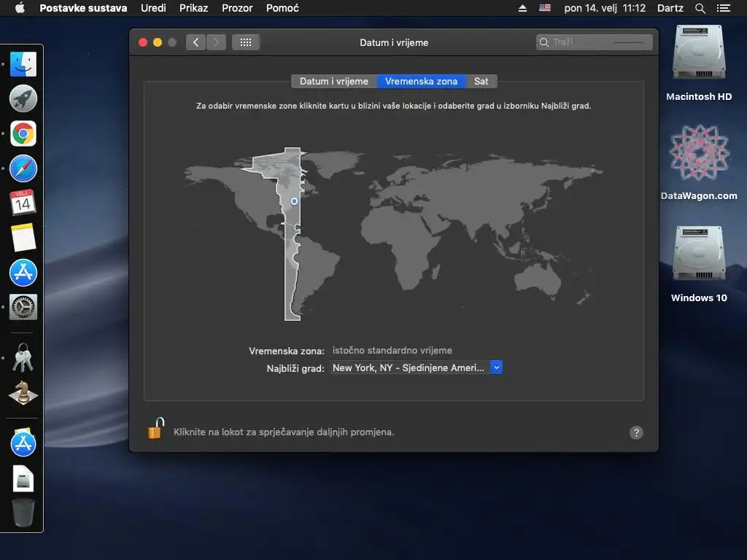The height and width of the screenshot is (560, 747).
Task: Open the upper App Store Dock icon
Action: tap(23, 273)
